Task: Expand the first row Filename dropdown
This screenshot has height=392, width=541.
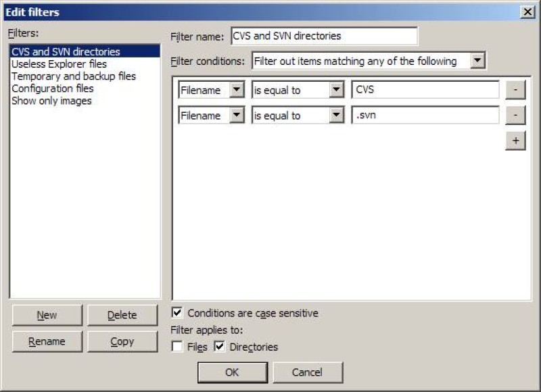Action: pyautogui.click(x=236, y=90)
